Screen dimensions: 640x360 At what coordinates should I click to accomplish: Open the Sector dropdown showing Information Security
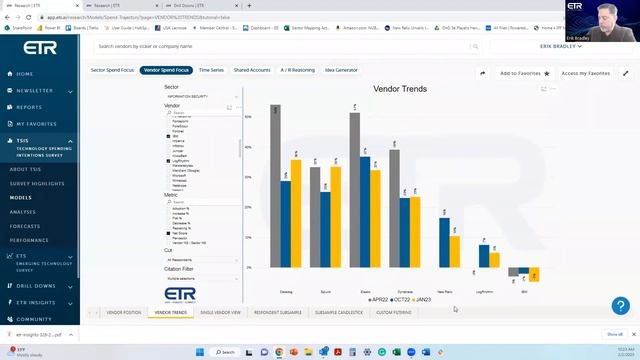tap(202, 96)
